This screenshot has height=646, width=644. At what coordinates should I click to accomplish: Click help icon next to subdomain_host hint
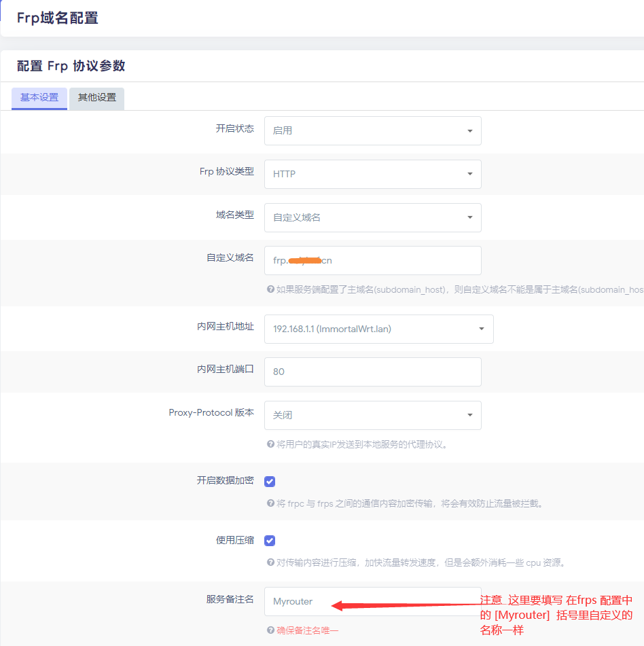click(x=270, y=289)
